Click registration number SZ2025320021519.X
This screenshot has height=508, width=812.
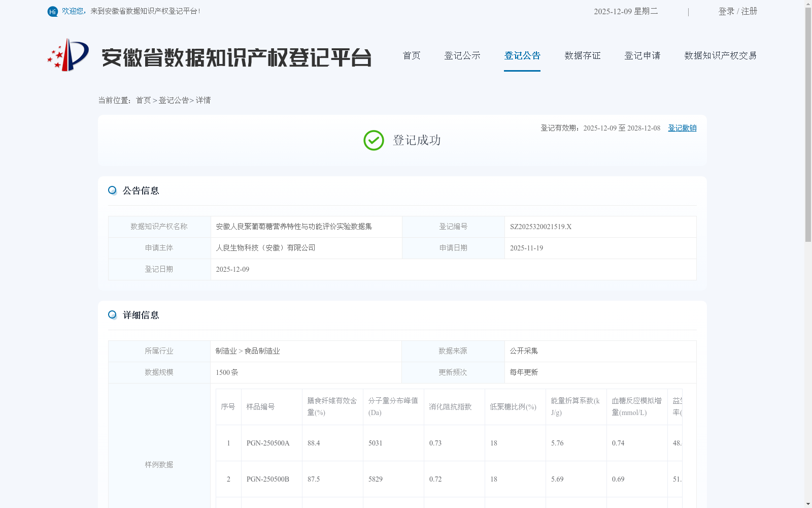coord(540,227)
